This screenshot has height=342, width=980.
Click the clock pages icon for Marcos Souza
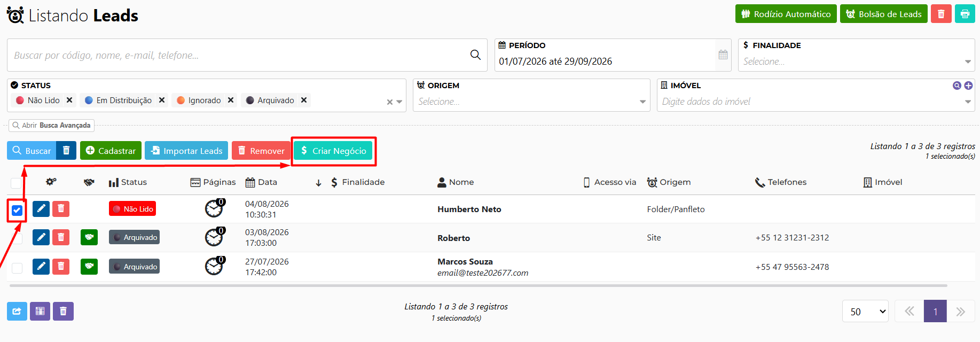(x=215, y=266)
